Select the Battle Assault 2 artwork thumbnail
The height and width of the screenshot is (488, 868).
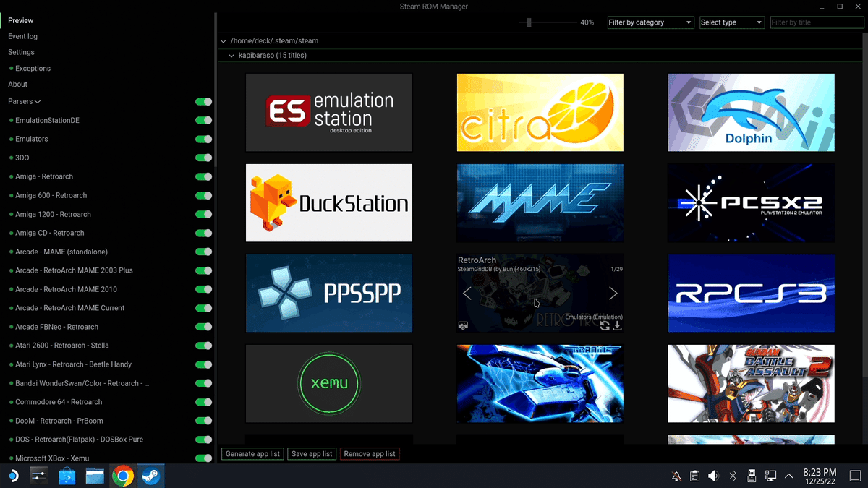tap(752, 383)
